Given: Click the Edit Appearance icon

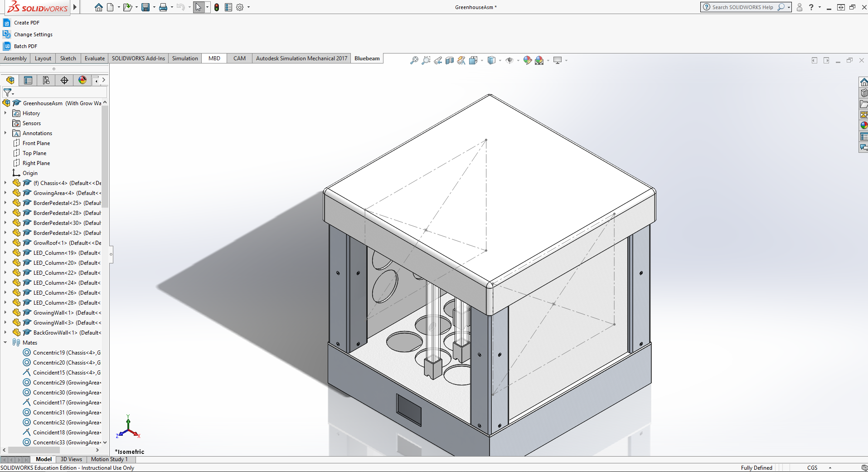Looking at the screenshot, I should coord(527,60).
